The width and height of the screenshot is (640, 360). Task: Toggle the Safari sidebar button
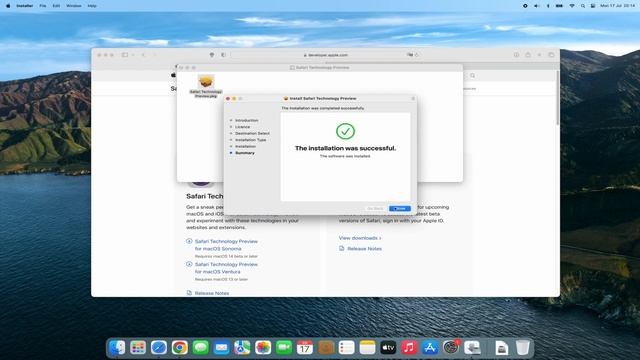(x=125, y=55)
